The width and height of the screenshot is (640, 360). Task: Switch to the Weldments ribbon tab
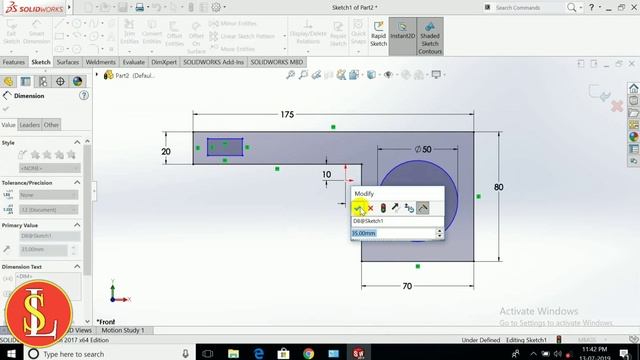click(x=100, y=62)
